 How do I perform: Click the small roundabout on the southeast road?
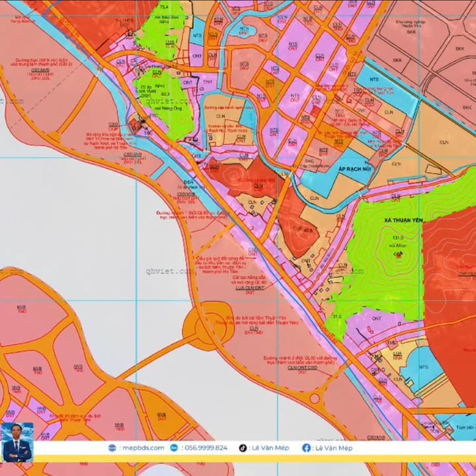[x=315, y=399]
